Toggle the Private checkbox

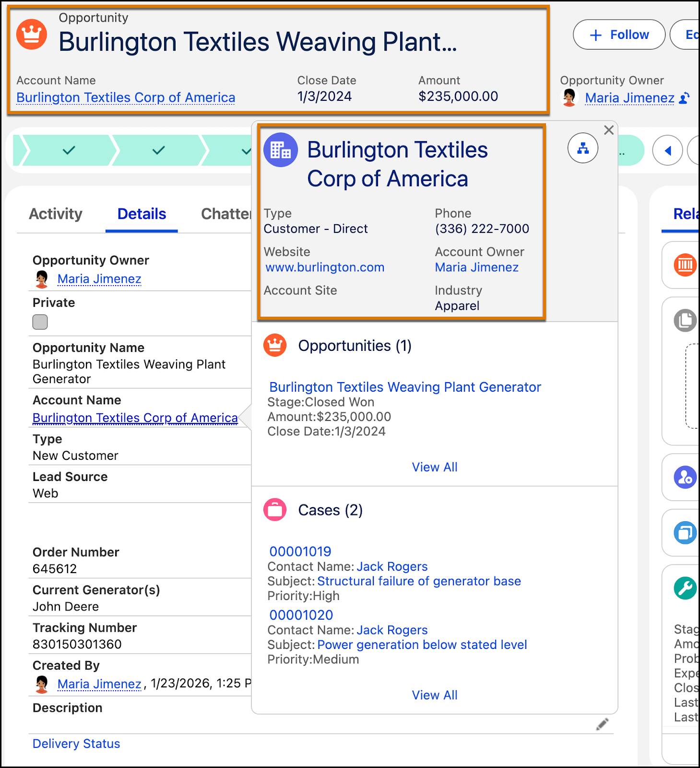tap(40, 322)
